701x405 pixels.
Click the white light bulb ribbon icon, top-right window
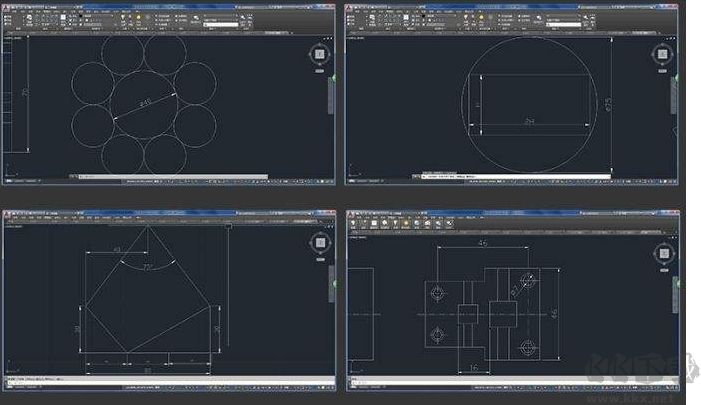pos(465,17)
